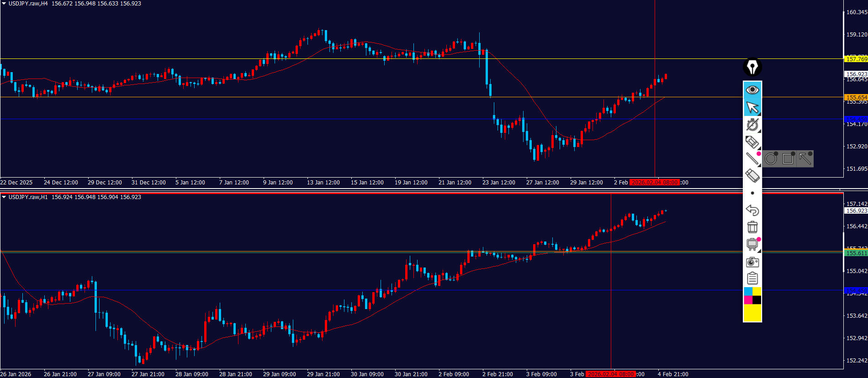The height and width of the screenshot is (378, 868).
Task: Pick the arrow shape from the flyout
Action: tap(805, 159)
